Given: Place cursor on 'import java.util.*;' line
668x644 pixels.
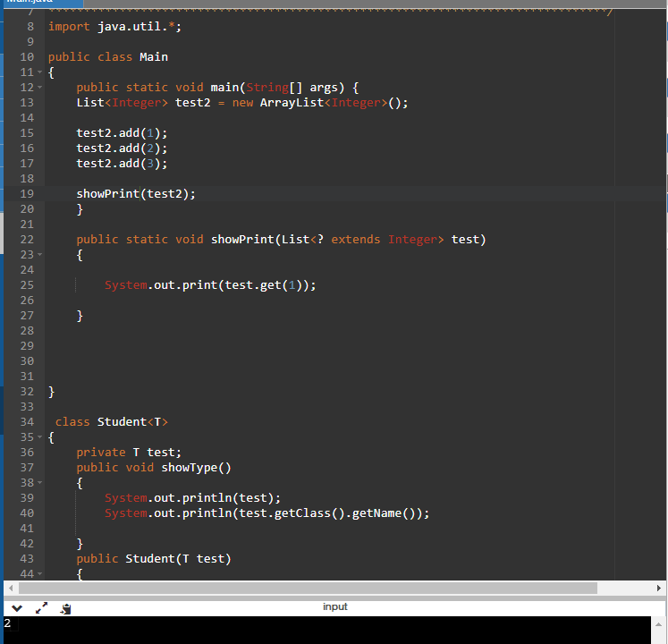Looking at the screenshot, I should click(x=114, y=27).
